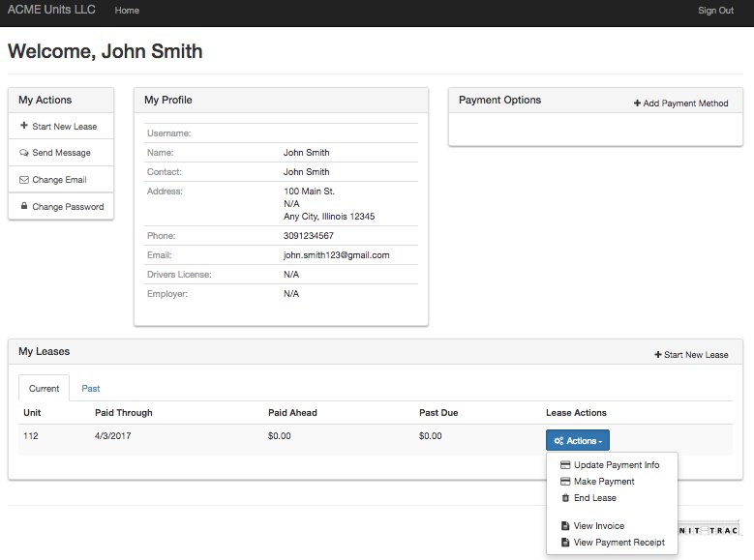Click unit number 112 in the table
This screenshot has height=560, width=754.
point(31,436)
